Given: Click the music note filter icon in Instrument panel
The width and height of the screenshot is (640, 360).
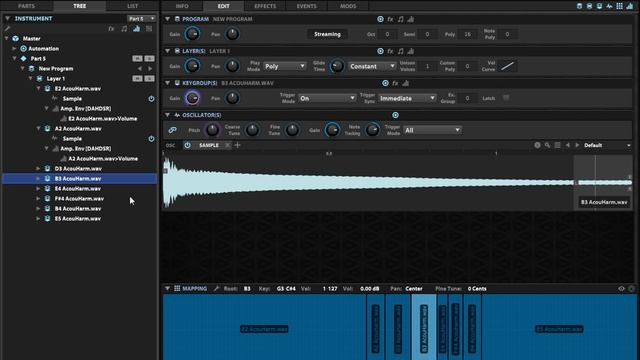Looking at the screenshot, I should point(124,29).
